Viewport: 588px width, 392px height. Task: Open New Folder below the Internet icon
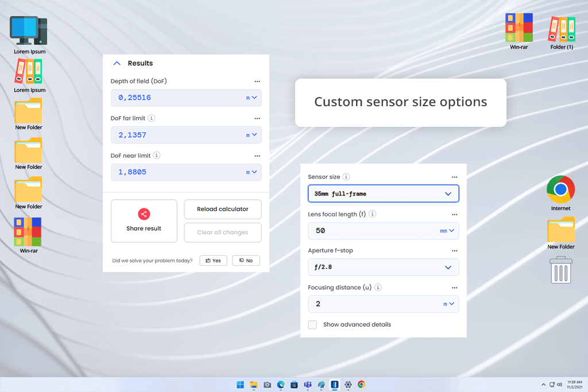pyautogui.click(x=560, y=233)
